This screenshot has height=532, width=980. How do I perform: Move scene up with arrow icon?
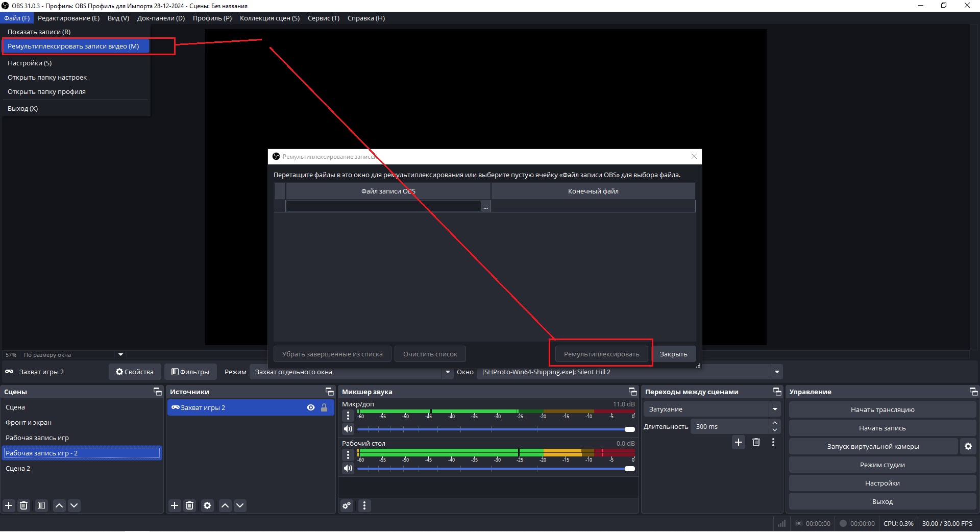click(x=59, y=505)
